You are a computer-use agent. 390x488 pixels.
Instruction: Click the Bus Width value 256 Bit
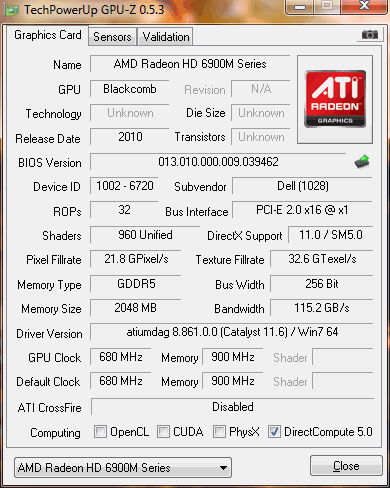[322, 284]
